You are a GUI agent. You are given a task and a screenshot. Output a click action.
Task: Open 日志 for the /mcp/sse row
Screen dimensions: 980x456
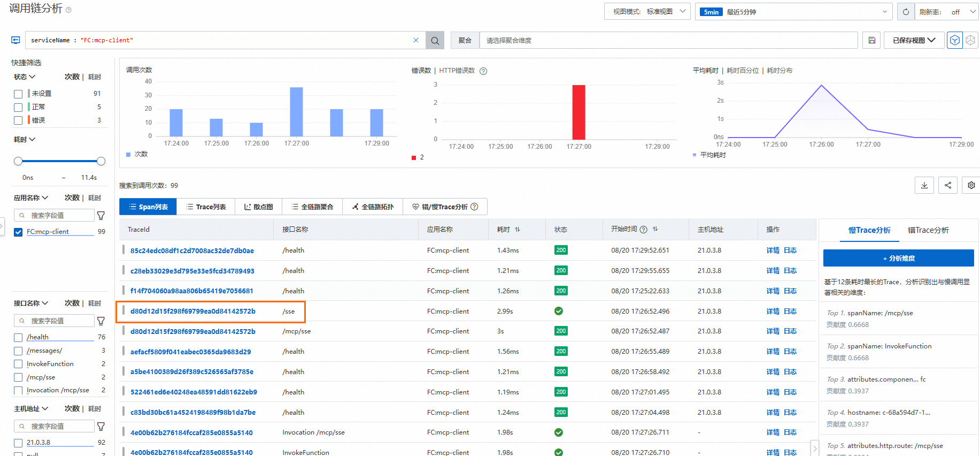(x=790, y=331)
